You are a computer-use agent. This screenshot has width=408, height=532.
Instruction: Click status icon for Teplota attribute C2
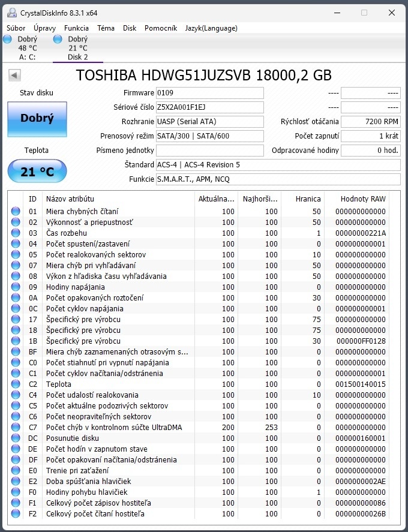[16, 384]
